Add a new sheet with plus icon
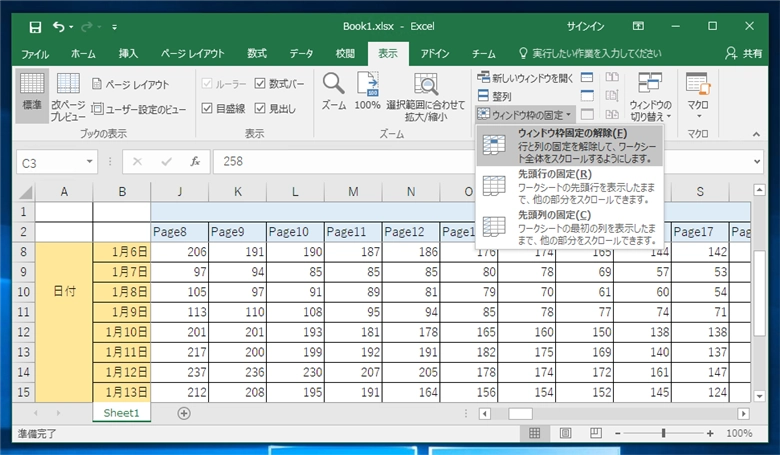 click(184, 413)
